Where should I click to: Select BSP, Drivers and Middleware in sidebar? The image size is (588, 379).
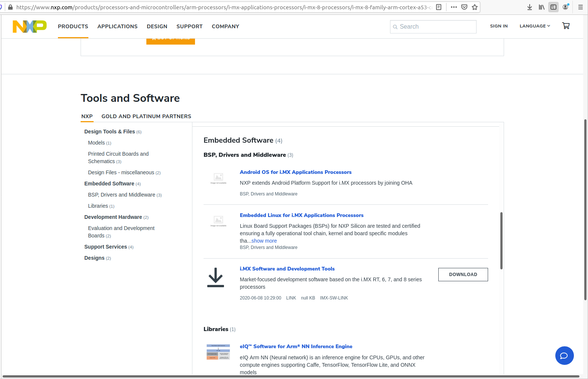click(125, 195)
